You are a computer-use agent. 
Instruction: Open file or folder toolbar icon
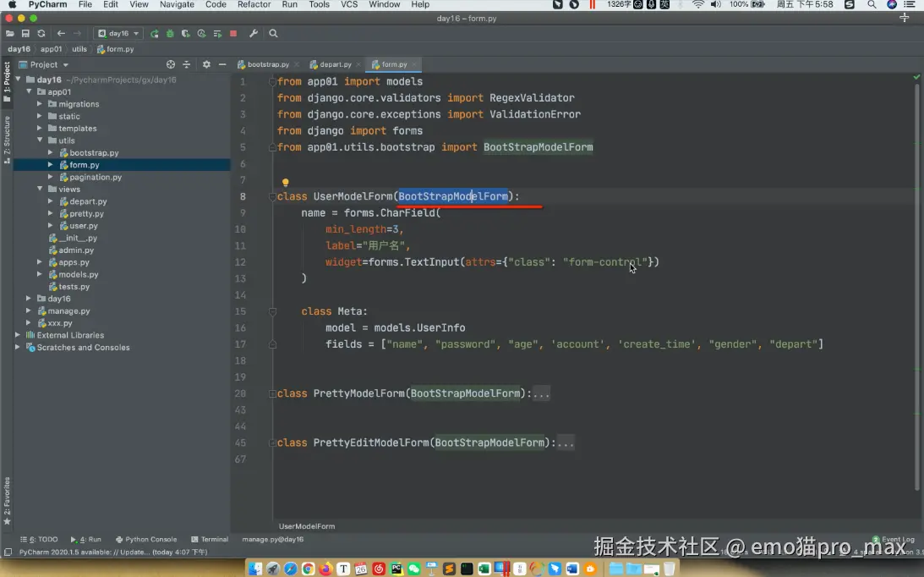pyautogui.click(x=10, y=34)
